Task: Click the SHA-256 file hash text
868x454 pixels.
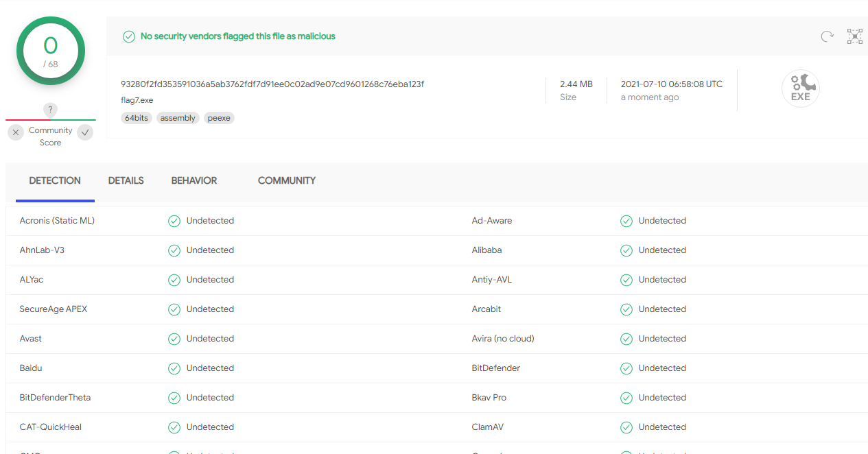Action: point(272,84)
